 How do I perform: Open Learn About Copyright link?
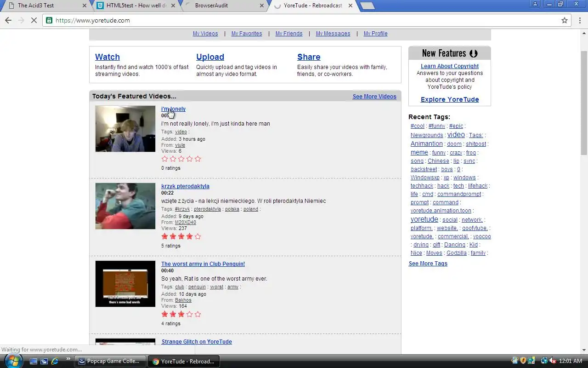click(x=450, y=66)
